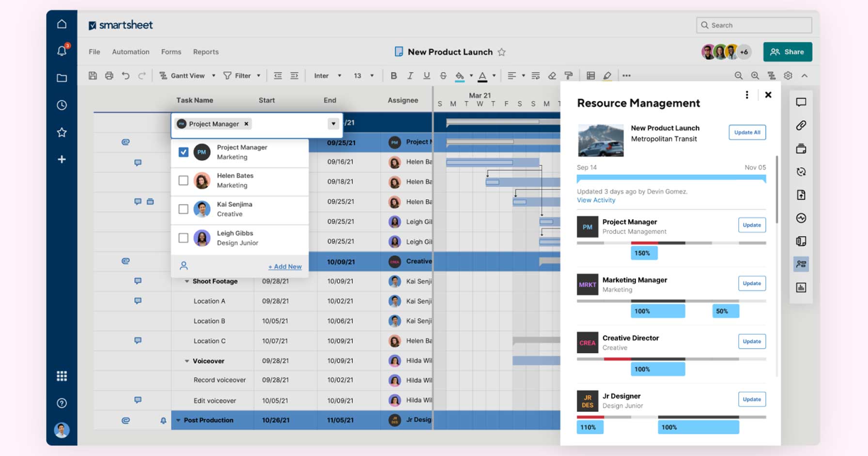This screenshot has height=456, width=868.
Task: Open the fill color bucket swatch
Action: (x=460, y=76)
